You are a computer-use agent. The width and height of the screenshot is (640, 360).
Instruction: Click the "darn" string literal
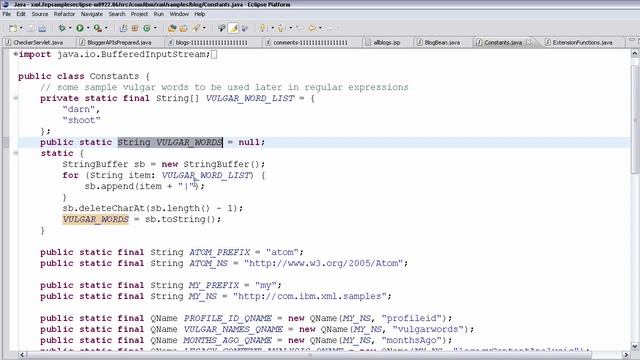(79, 109)
